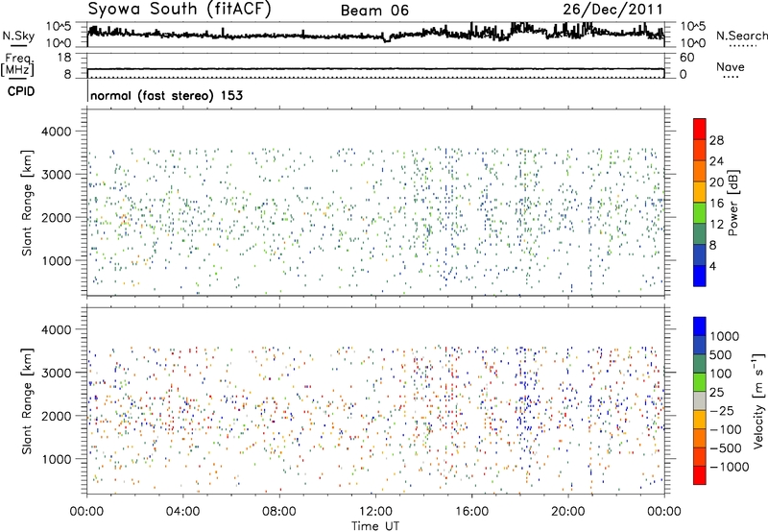This screenshot has height=532, width=768.
Task: Pick the light green segment of the velocity colorbar
Action: pos(700,382)
